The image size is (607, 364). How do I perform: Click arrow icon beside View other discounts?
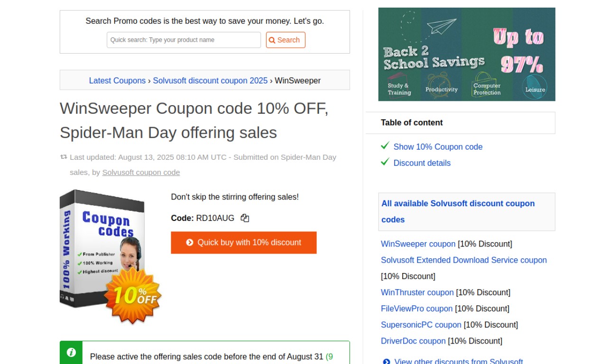click(x=386, y=362)
